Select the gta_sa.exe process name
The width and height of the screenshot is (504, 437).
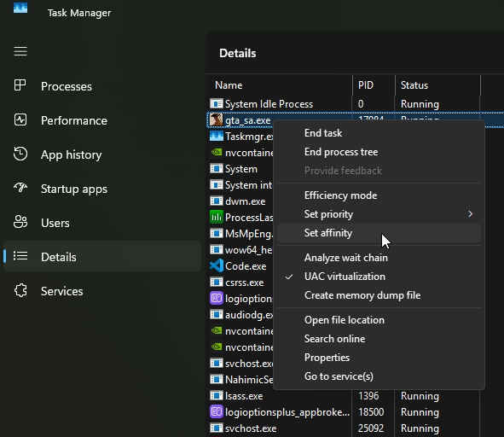248,120
